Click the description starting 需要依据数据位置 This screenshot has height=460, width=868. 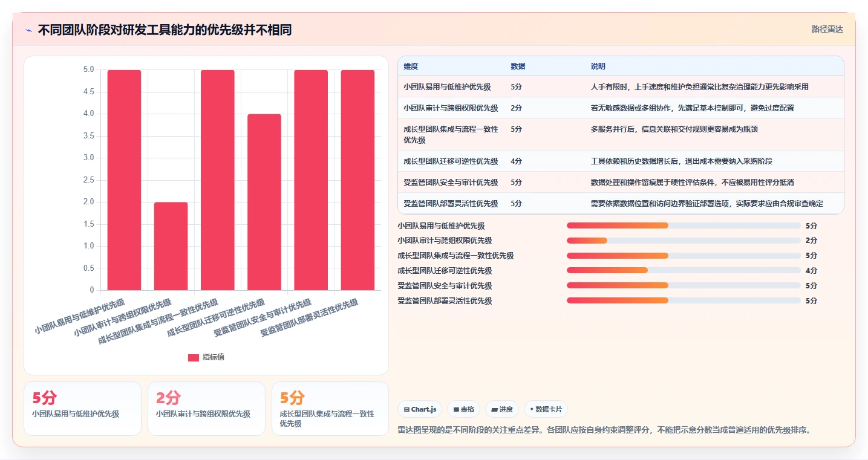[707, 204]
